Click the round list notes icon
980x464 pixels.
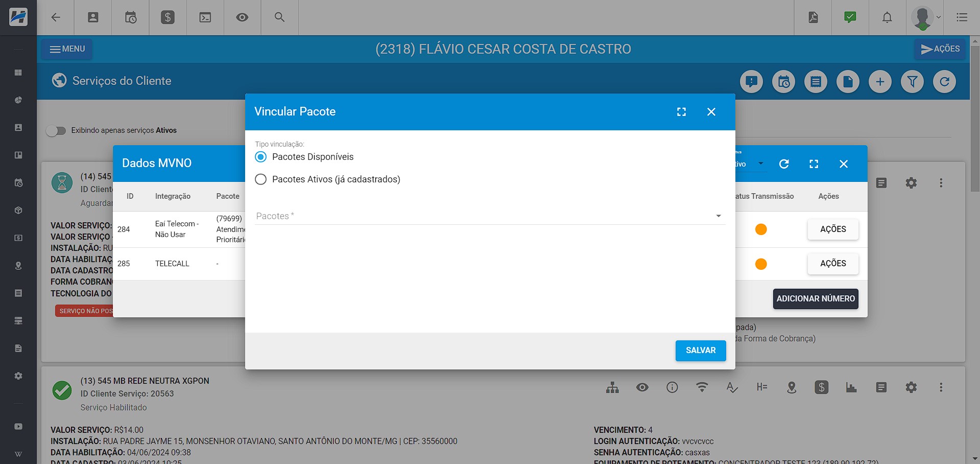(x=816, y=82)
